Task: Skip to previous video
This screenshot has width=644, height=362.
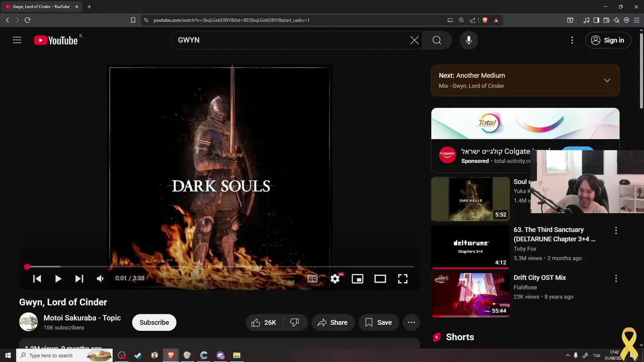Action: point(37,279)
